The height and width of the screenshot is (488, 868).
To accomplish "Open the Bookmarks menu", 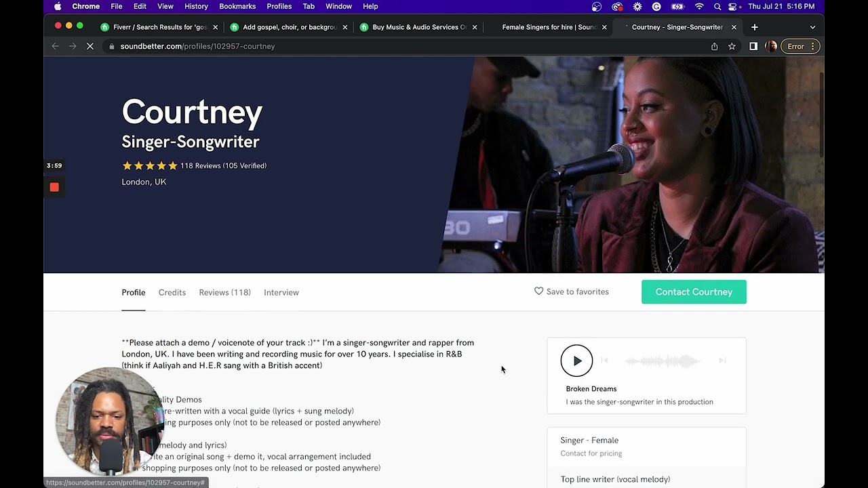I will [237, 6].
